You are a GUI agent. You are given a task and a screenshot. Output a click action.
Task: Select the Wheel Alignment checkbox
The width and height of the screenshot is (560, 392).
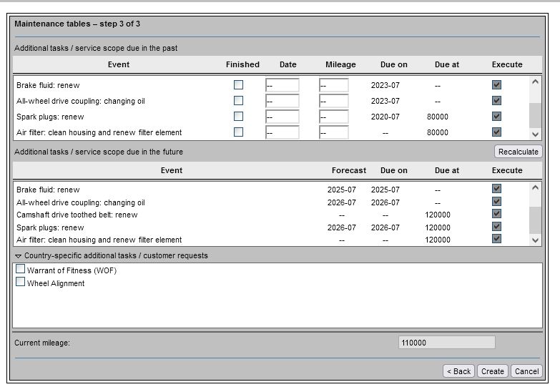(21, 283)
